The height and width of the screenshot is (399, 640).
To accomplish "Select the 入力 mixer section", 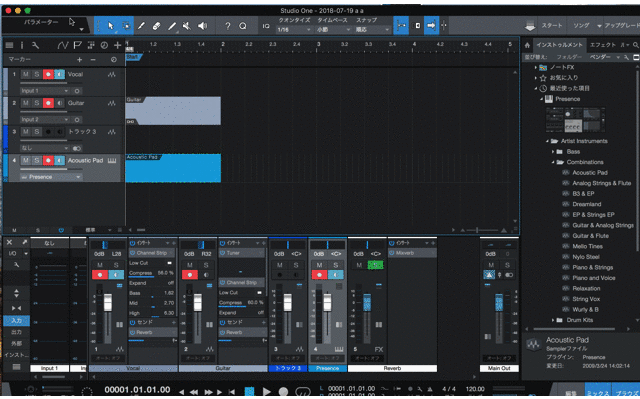I will coord(16,321).
